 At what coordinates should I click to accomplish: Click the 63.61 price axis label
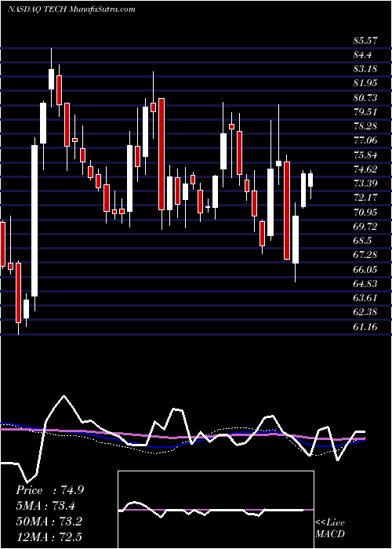tap(365, 298)
